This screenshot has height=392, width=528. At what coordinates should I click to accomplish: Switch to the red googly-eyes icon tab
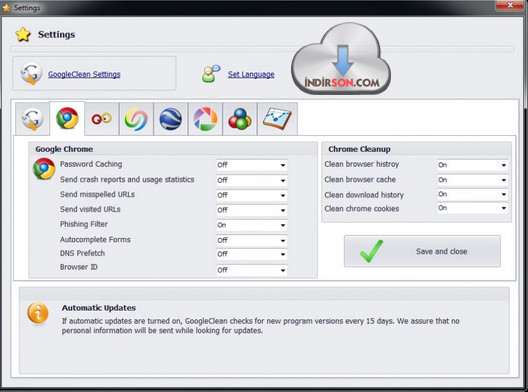[102, 119]
